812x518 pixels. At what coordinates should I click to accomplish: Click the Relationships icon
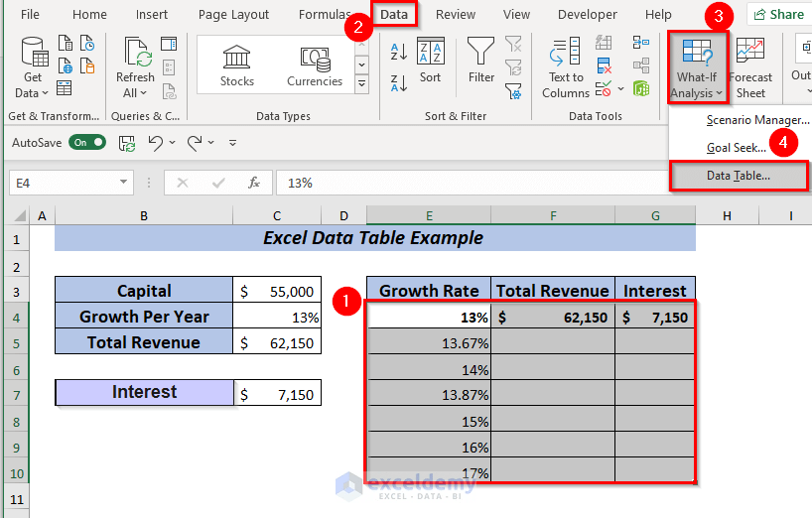coord(641,65)
